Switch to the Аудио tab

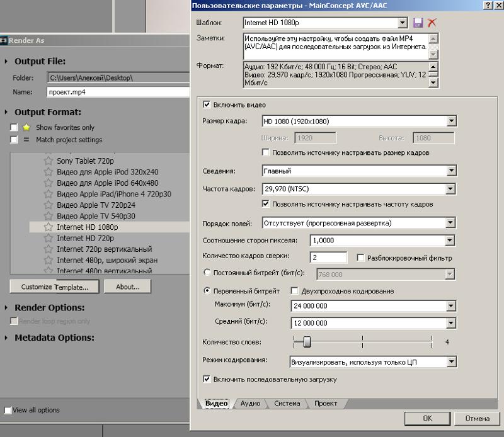point(250,404)
